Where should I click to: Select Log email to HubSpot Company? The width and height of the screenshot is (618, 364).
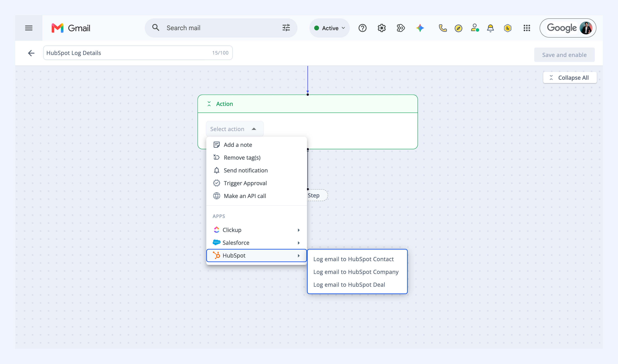pyautogui.click(x=357, y=272)
